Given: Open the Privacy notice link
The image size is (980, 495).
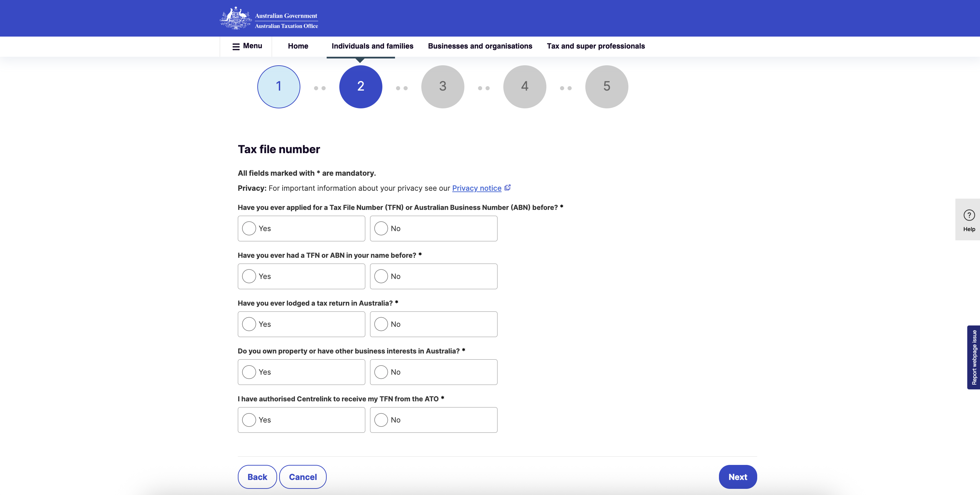Looking at the screenshot, I should tap(476, 188).
